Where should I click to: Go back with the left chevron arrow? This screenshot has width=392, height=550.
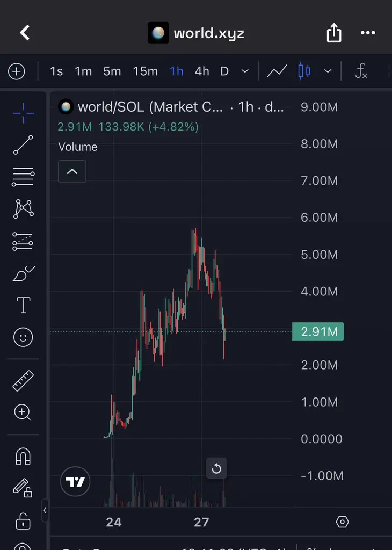[25, 33]
